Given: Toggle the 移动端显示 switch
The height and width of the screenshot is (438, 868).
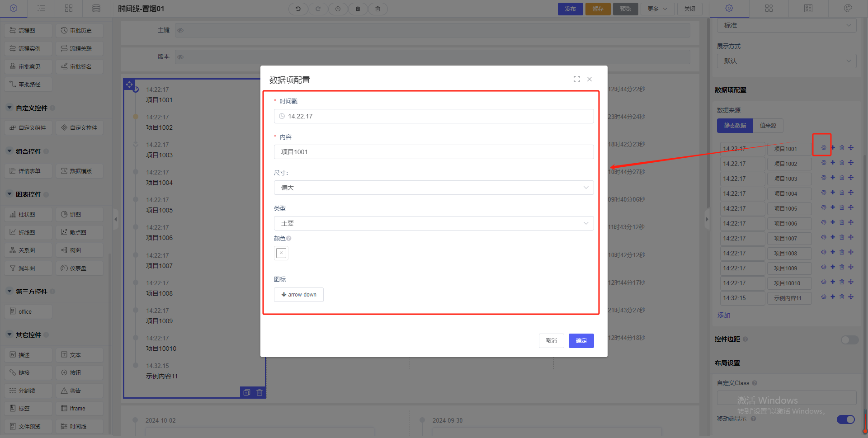Looking at the screenshot, I should [845, 419].
